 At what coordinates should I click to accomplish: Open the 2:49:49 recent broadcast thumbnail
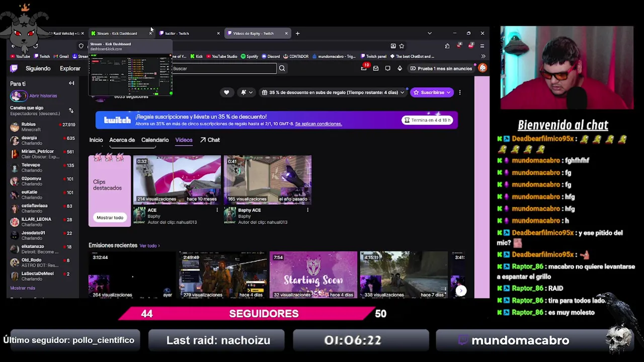pos(223,276)
